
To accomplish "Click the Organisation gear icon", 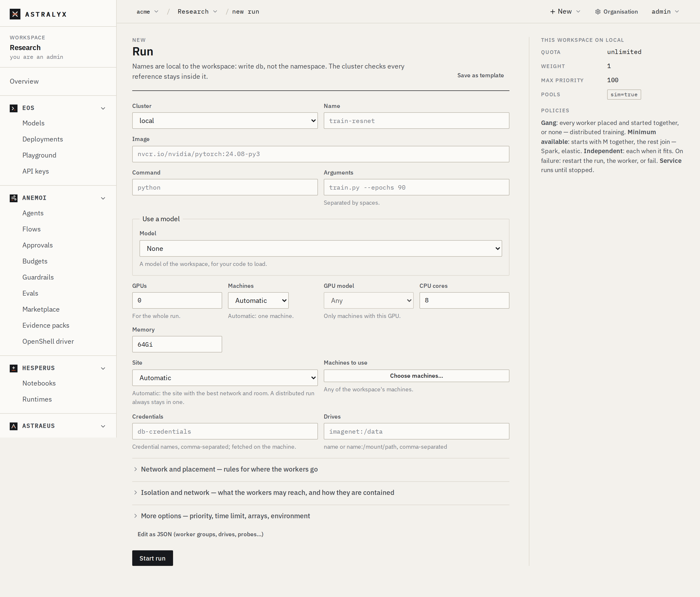I will click(598, 12).
